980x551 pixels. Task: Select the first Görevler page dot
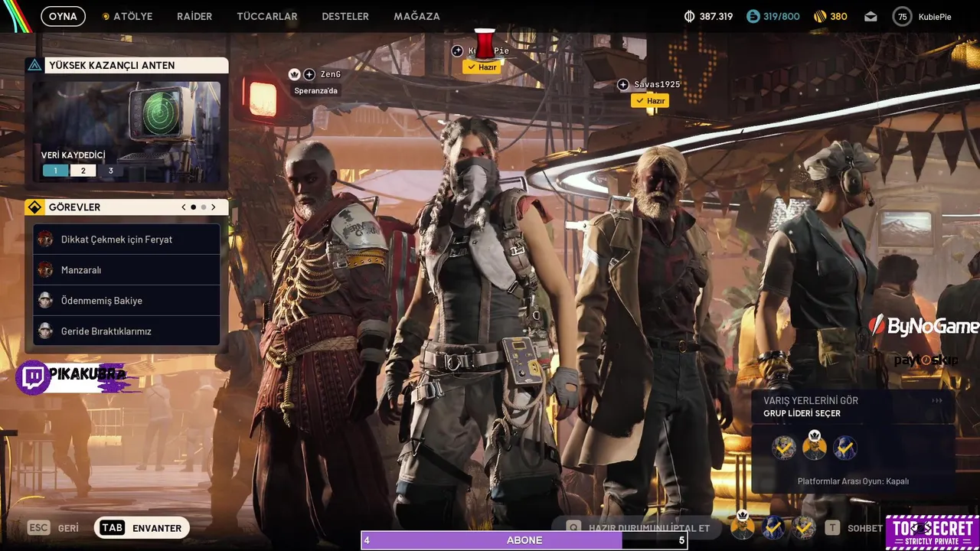click(x=193, y=207)
